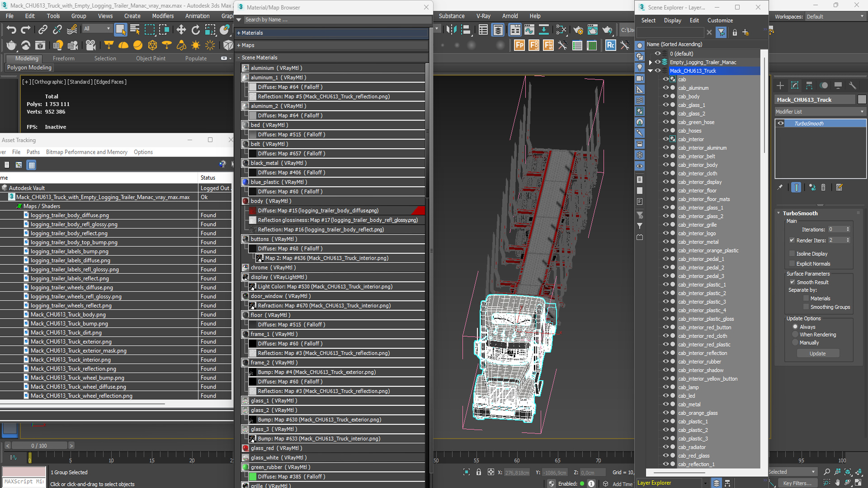Open the Rendered Frame Window icon

[x=592, y=30]
